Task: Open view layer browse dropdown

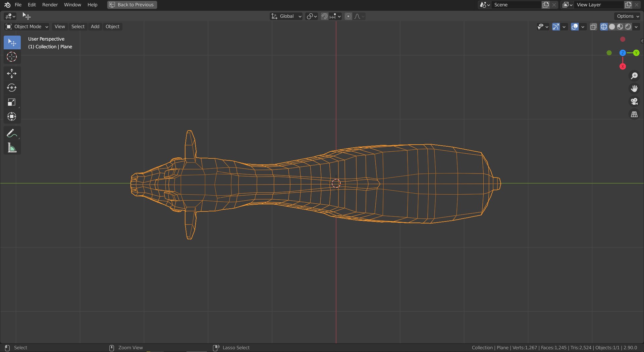Action: 567,5
